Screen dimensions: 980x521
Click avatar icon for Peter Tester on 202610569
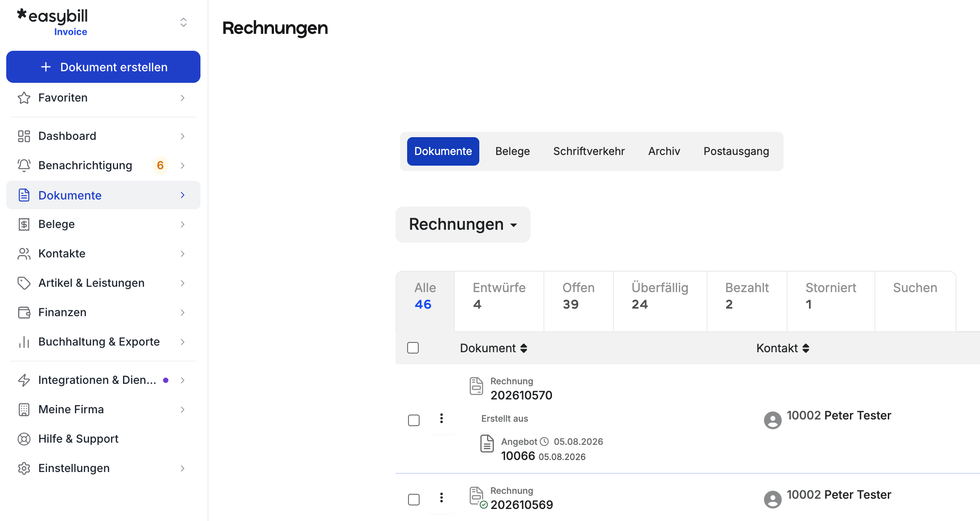point(773,499)
